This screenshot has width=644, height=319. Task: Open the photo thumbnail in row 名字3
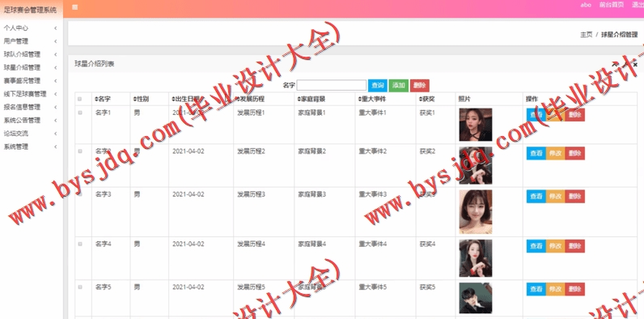pyautogui.click(x=476, y=211)
